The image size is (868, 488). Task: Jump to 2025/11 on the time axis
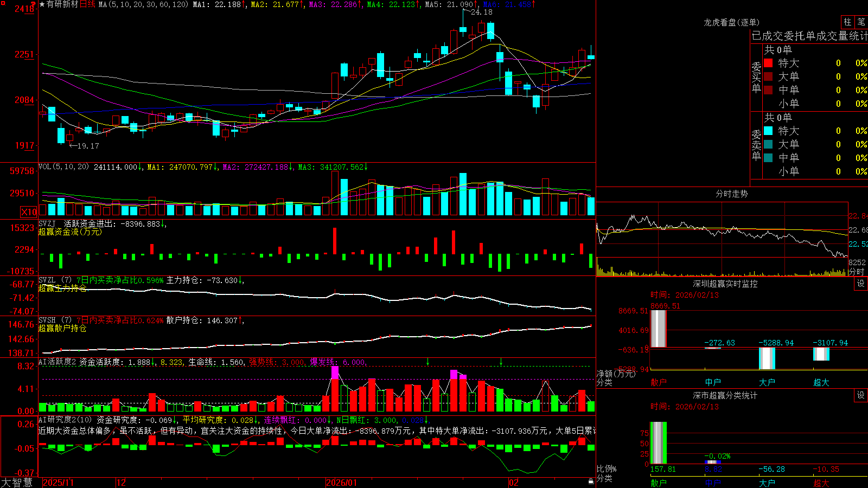59,483
